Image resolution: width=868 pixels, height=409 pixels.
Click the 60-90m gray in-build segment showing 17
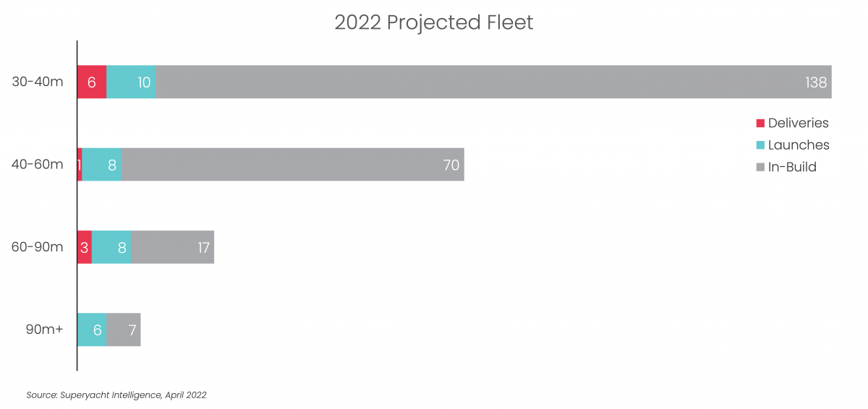(x=173, y=247)
